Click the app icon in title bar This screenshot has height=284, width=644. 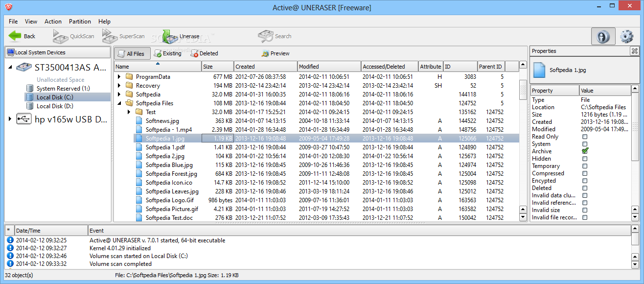pos(9,7)
